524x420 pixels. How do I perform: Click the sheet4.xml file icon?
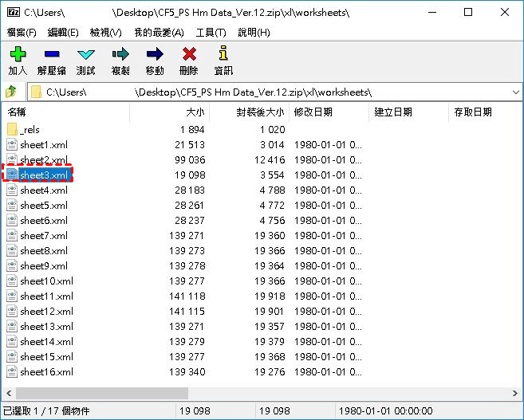coord(12,190)
